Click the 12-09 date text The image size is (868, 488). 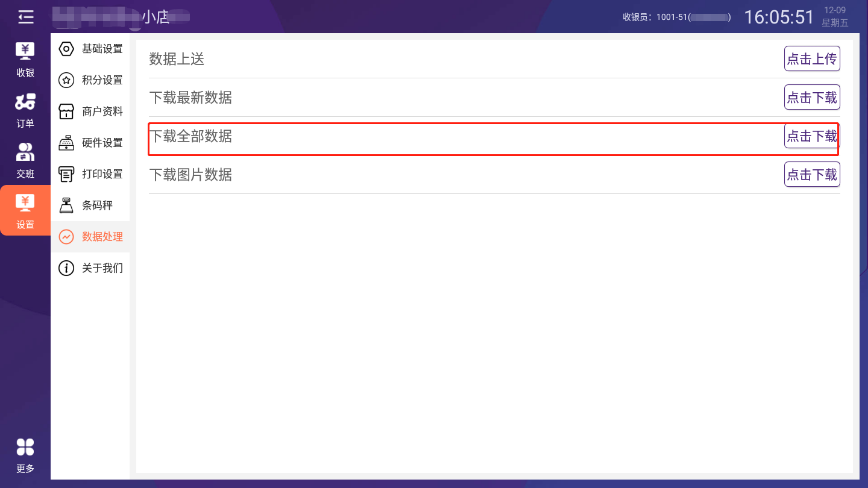[835, 10]
